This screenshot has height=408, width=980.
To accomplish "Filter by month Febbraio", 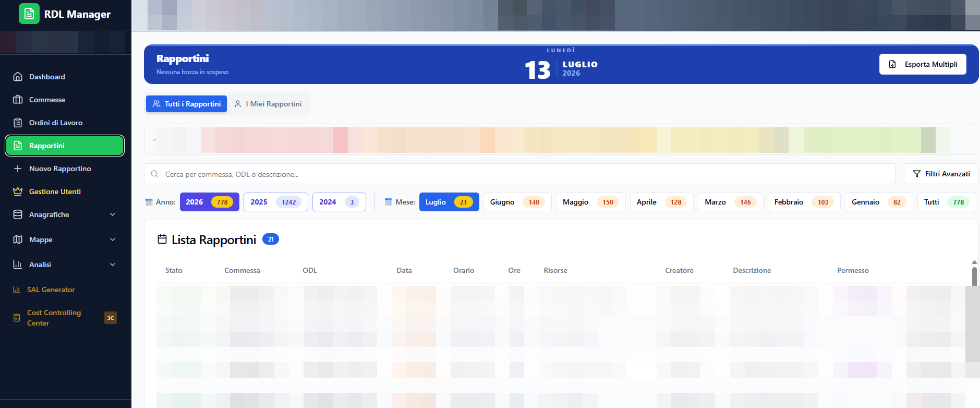I will (804, 202).
